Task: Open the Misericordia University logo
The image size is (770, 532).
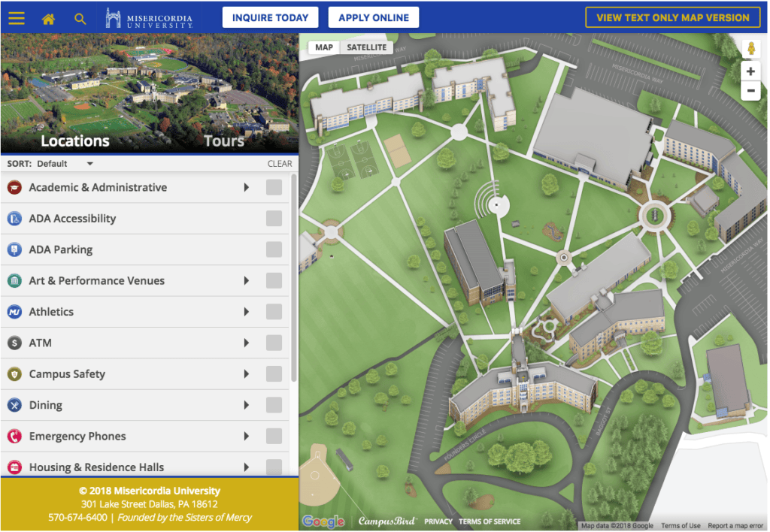Action: (x=150, y=19)
